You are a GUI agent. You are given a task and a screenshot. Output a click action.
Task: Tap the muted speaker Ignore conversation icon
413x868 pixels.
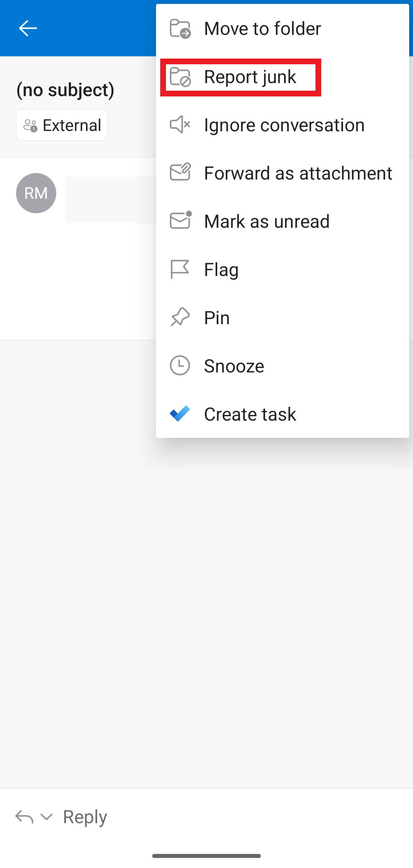coord(180,125)
